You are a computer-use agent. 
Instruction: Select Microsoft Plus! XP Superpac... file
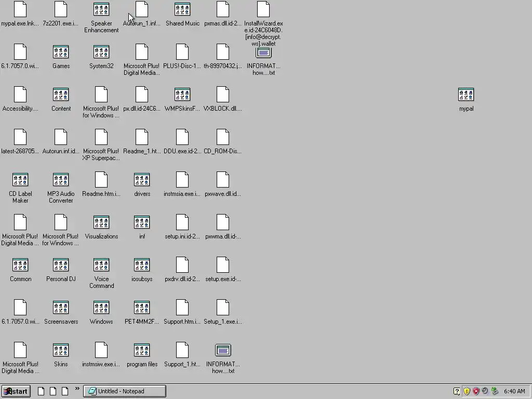[101, 137]
